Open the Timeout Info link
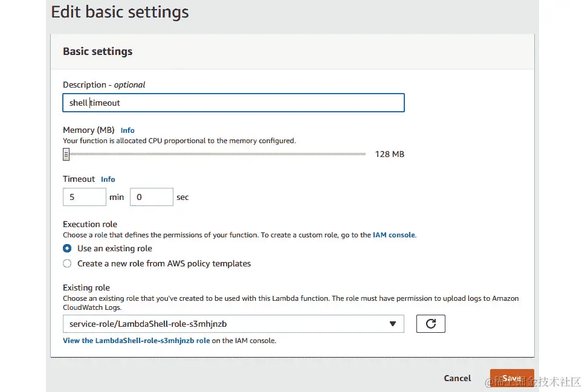585x392 pixels. click(108, 179)
